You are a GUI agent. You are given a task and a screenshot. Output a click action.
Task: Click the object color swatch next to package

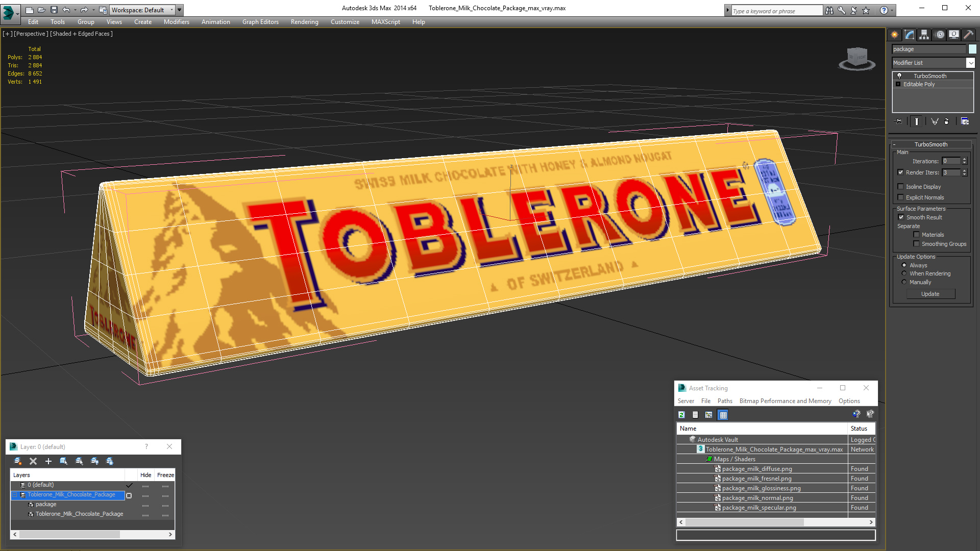click(972, 49)
